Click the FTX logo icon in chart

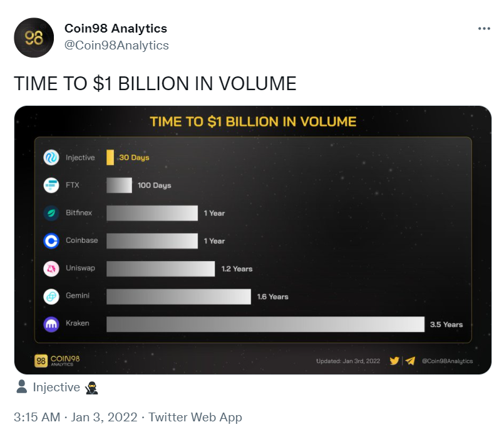click(51, 185)
